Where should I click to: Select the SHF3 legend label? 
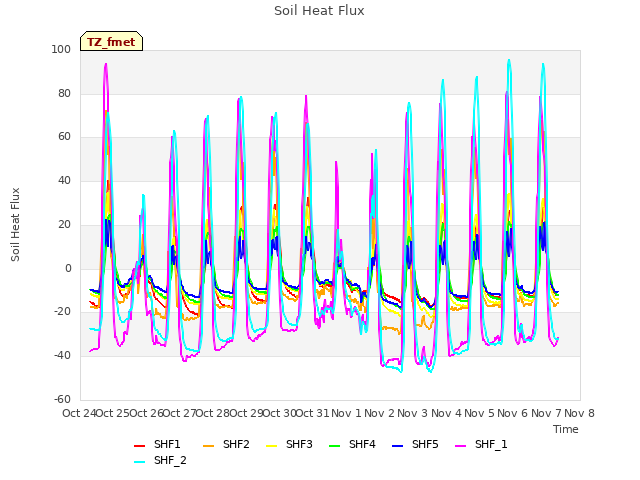(299, 444)
